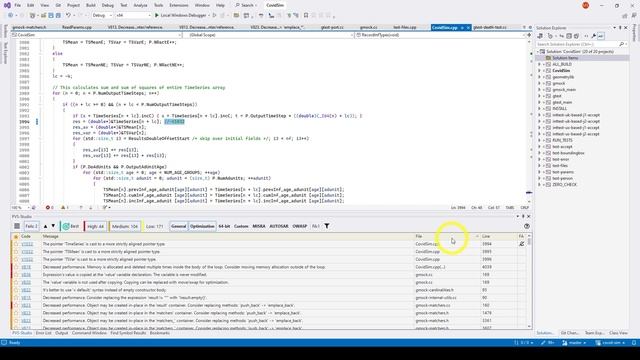
Task: Toggle the 64-bit analysis group
Action: tap(224, 226)
